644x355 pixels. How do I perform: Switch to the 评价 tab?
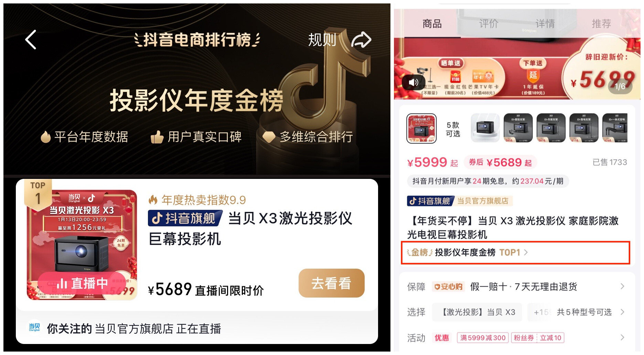[489, 24]
